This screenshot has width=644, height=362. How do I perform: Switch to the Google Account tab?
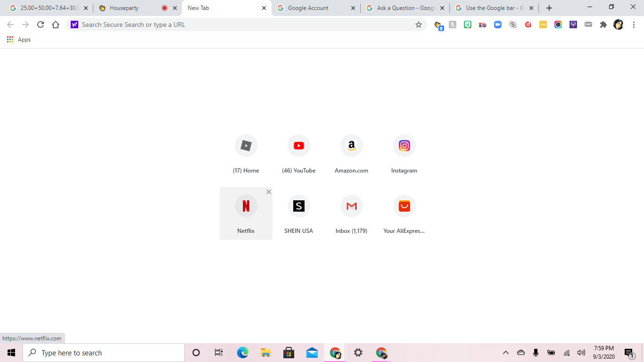pyautogui.click(x=316, y=8)
